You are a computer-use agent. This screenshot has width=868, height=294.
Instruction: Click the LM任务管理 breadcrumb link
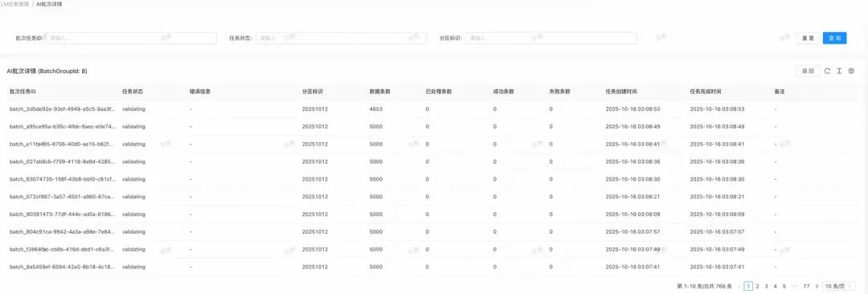coord(14,4)
